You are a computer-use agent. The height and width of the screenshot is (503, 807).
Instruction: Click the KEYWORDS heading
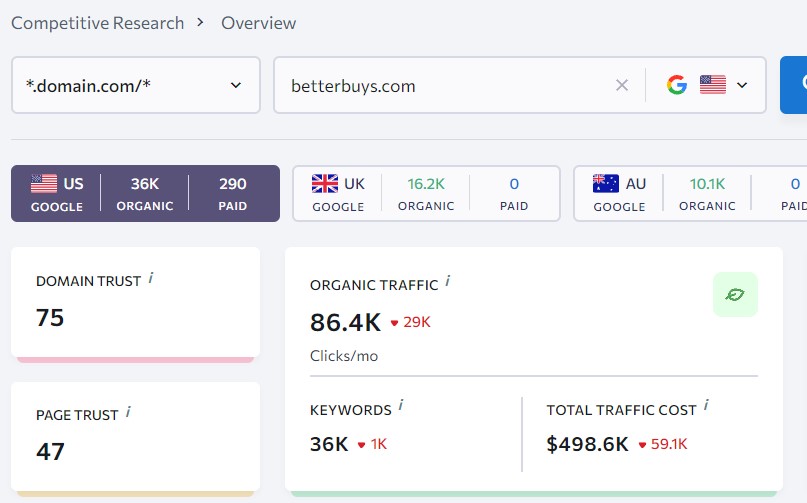[x=350, y=410]
